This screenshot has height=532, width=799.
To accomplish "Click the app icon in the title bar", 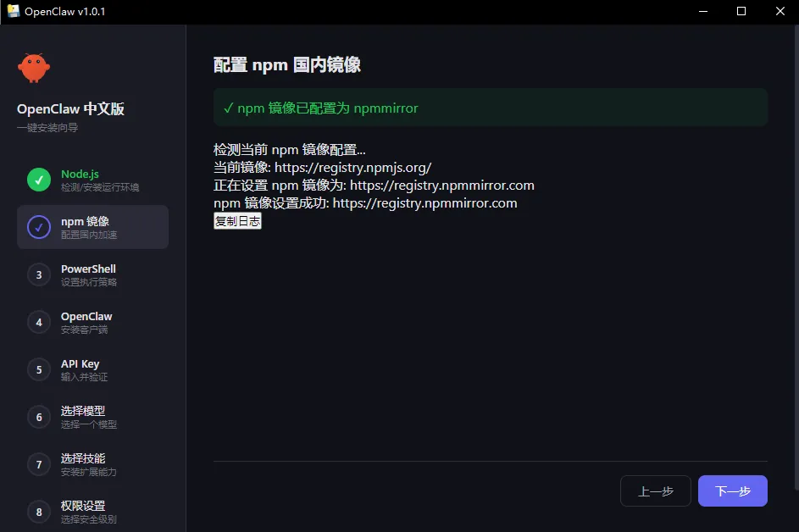I will 14,11.
